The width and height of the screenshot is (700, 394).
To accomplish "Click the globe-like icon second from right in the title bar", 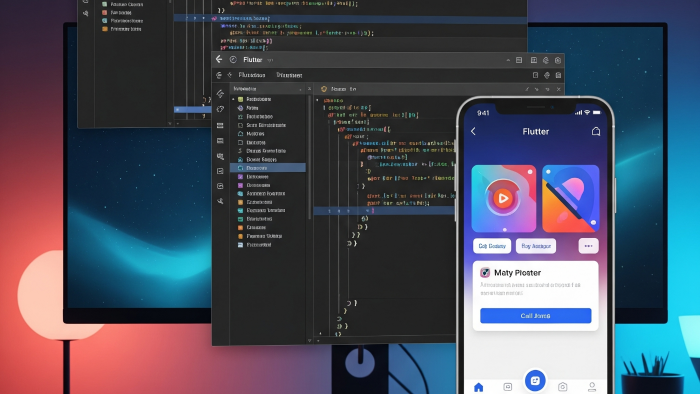I will [546, 60].
